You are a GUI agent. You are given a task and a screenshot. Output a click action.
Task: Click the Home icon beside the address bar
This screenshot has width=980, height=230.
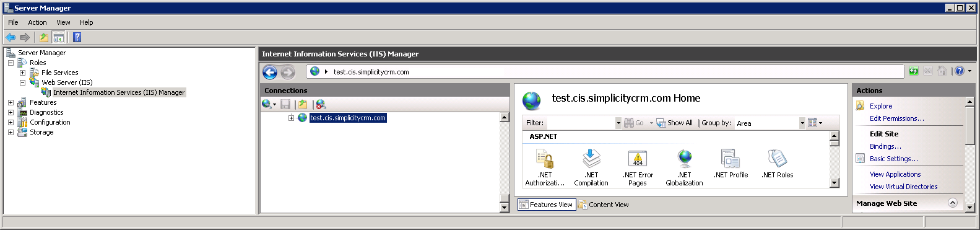click(942, 71)
